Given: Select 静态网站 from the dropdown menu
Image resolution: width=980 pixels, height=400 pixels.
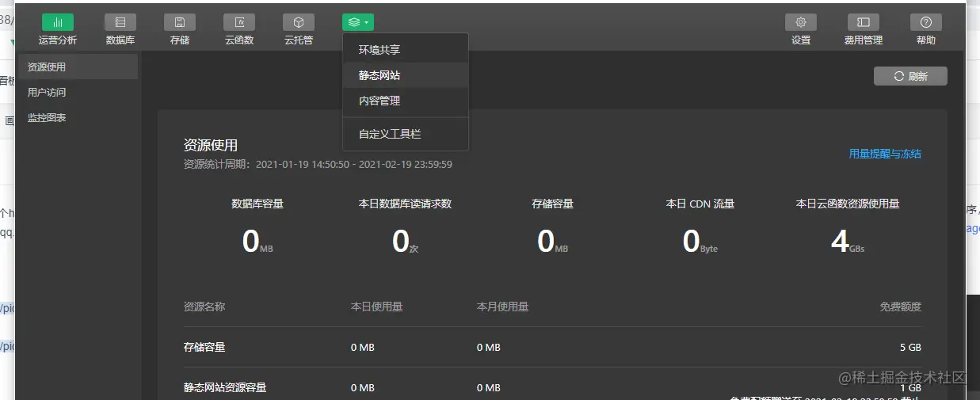Looking at the screenshot, I should pyautogui.click(x=406, y=75).
